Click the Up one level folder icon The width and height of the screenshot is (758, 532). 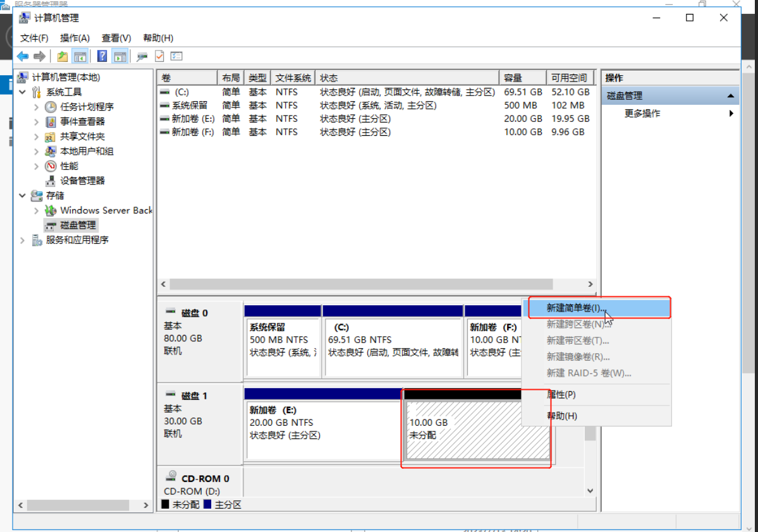pyautogui.click(x=62, y=56)
